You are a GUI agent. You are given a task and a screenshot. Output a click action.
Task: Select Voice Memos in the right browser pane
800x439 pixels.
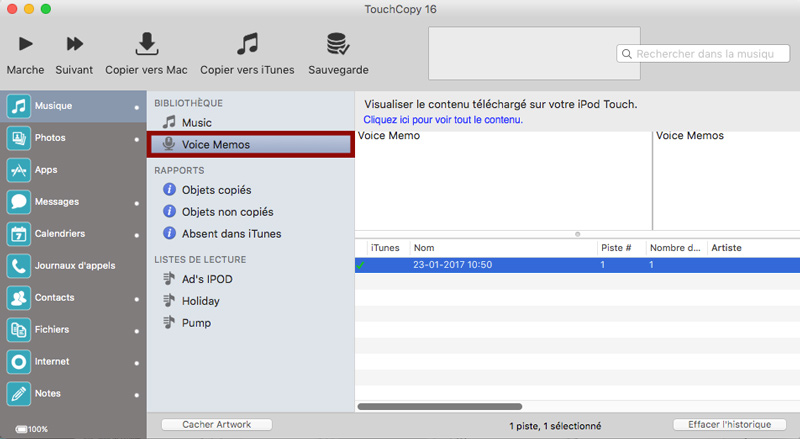690,136
